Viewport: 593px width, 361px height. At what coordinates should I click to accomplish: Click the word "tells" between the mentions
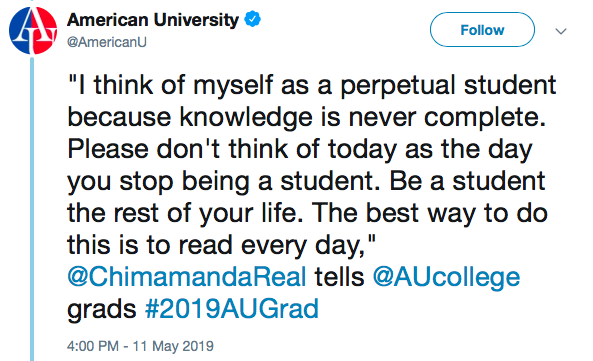click(x=339, y=277)
